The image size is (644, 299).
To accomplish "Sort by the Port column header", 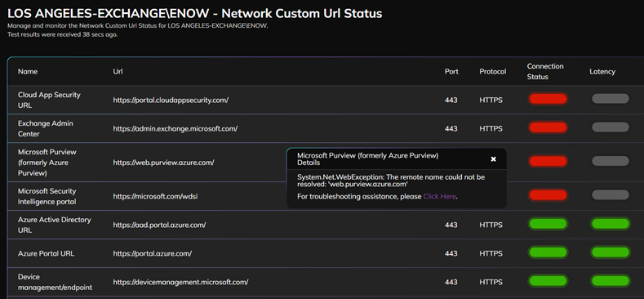I will (451, 72).
